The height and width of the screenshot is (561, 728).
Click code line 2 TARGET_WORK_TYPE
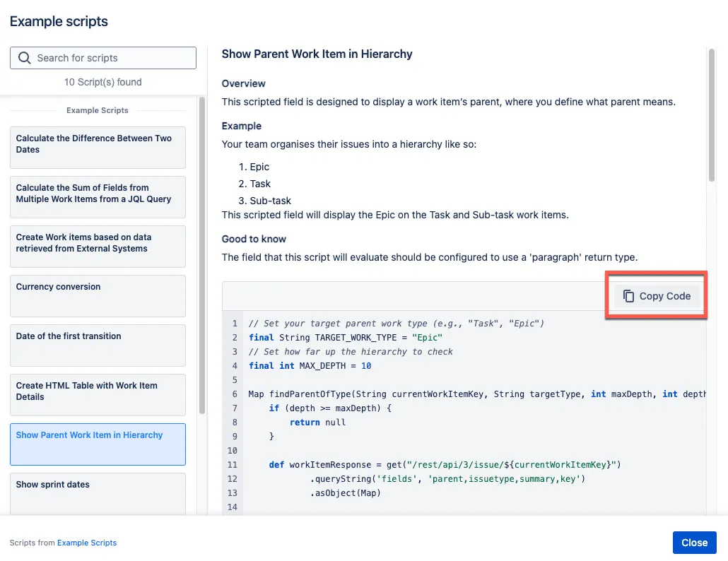pos(346,337)
